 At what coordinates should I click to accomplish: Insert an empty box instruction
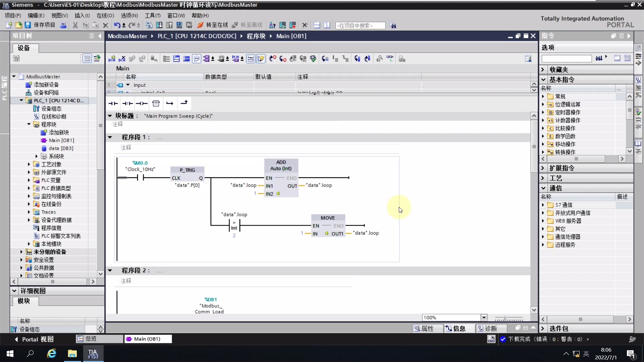156,103
